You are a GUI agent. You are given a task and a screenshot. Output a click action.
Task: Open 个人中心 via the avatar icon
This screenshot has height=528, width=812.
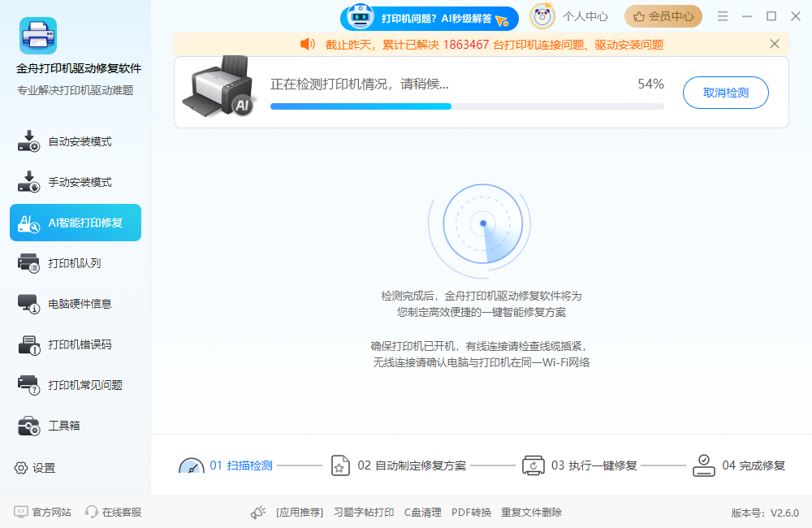542,16
